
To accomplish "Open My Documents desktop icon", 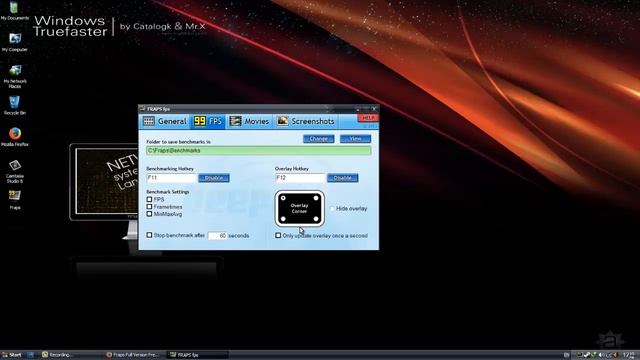I will tap(15, 11).
